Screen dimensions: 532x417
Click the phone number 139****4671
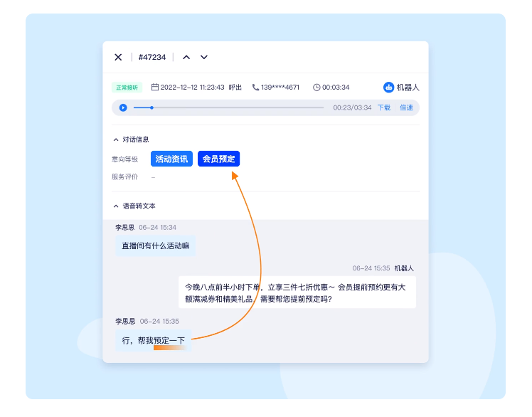(x=280, y=88)
